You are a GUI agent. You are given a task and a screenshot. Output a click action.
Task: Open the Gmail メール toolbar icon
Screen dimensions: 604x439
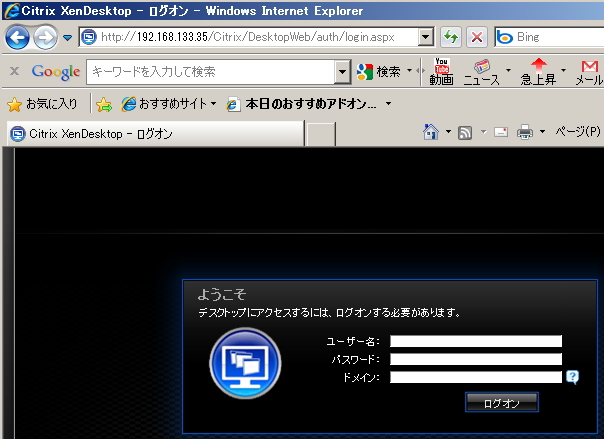point(589,72)
